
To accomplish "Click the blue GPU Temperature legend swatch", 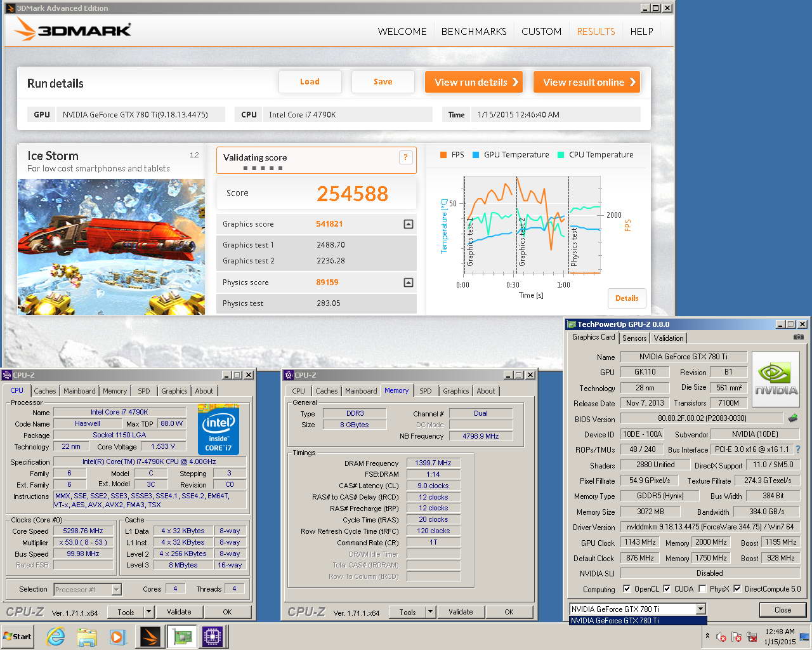I will coord(476,155).
